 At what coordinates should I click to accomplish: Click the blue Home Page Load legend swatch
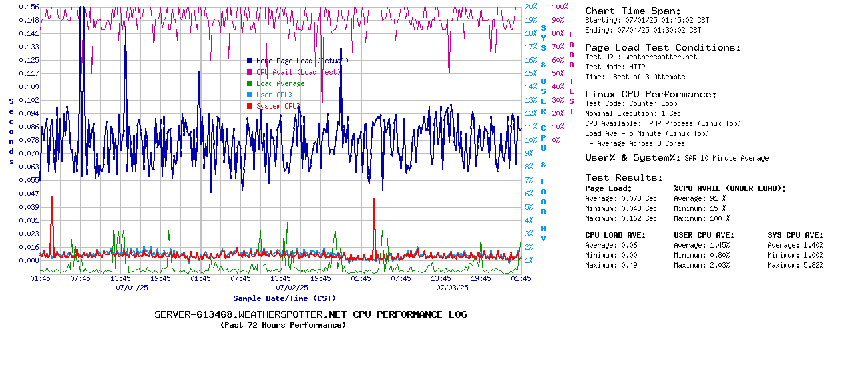[x=250, y=61]
